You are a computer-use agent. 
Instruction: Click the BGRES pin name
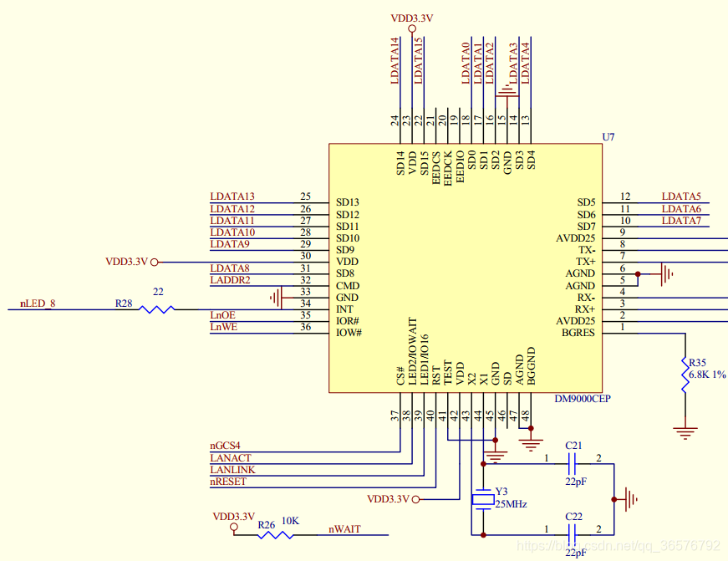578,333
